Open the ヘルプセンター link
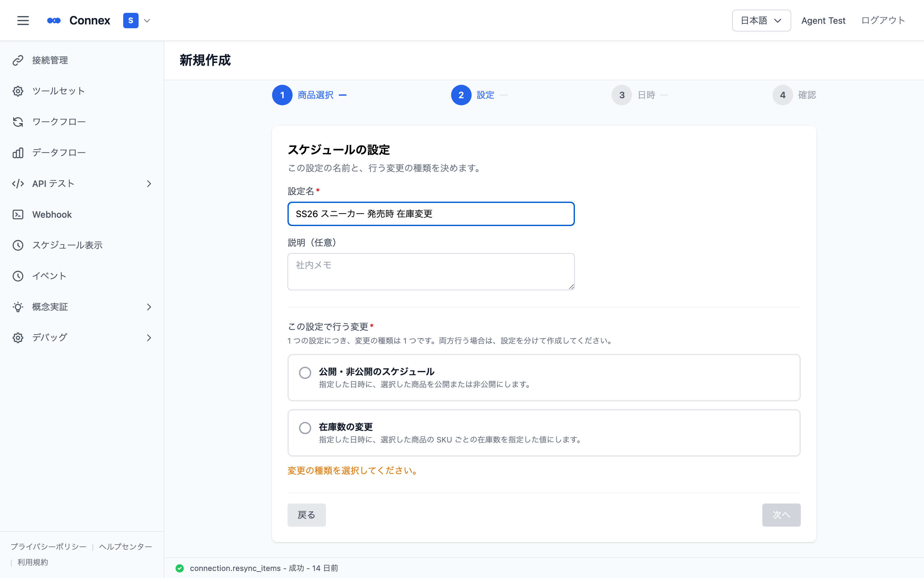 tap(126, 547)
